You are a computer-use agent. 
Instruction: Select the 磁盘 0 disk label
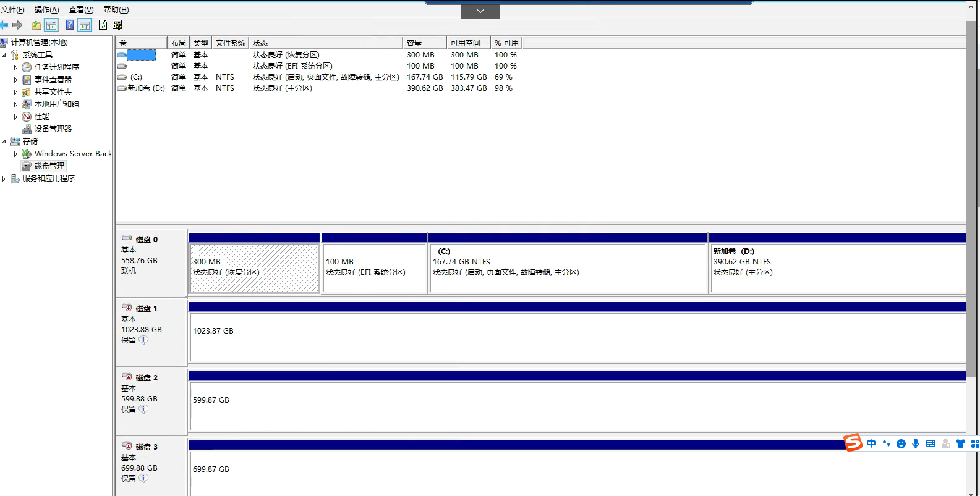[x=147, y=239]
